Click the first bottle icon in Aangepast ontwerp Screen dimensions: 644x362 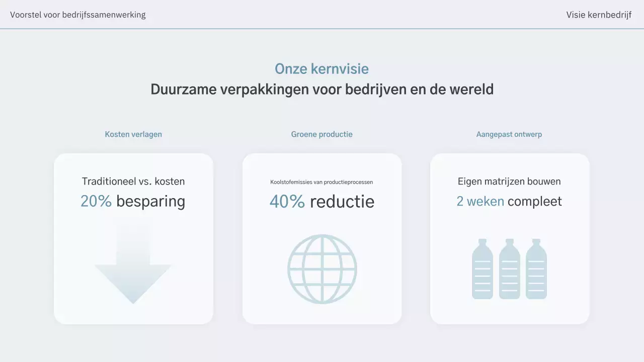coord(481,268)
